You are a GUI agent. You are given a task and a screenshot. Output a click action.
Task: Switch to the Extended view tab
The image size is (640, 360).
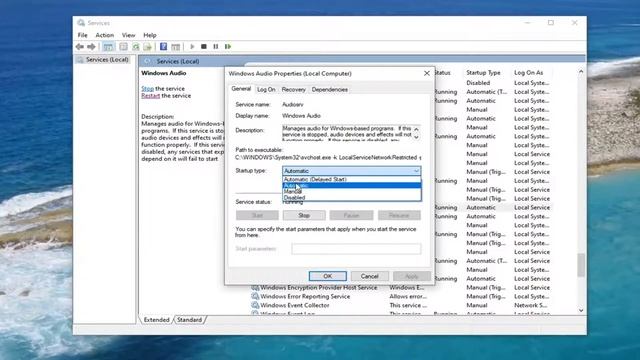[156, 320]
